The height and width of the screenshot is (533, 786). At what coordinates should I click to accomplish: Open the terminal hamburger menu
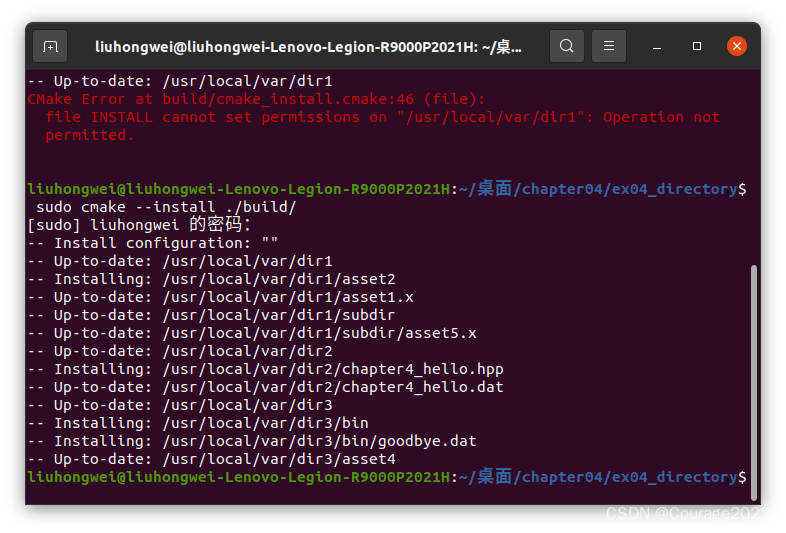(x=609, y=47)
